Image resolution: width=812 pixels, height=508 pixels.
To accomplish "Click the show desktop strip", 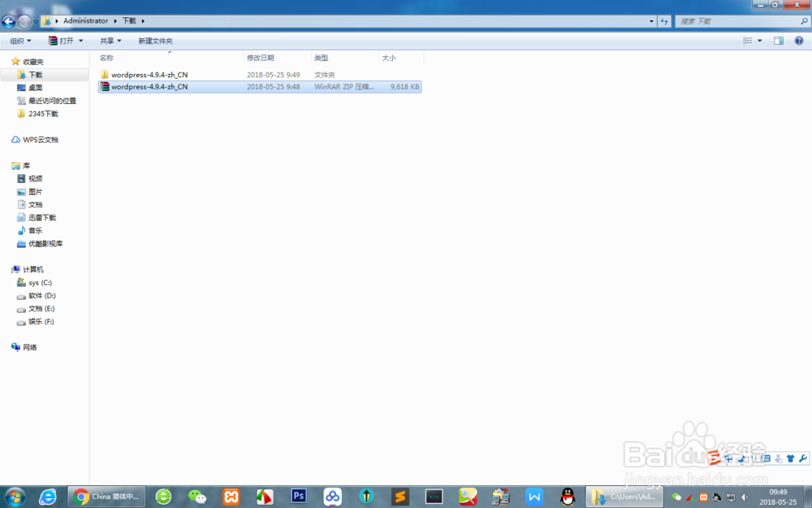I will click(808, 497).
